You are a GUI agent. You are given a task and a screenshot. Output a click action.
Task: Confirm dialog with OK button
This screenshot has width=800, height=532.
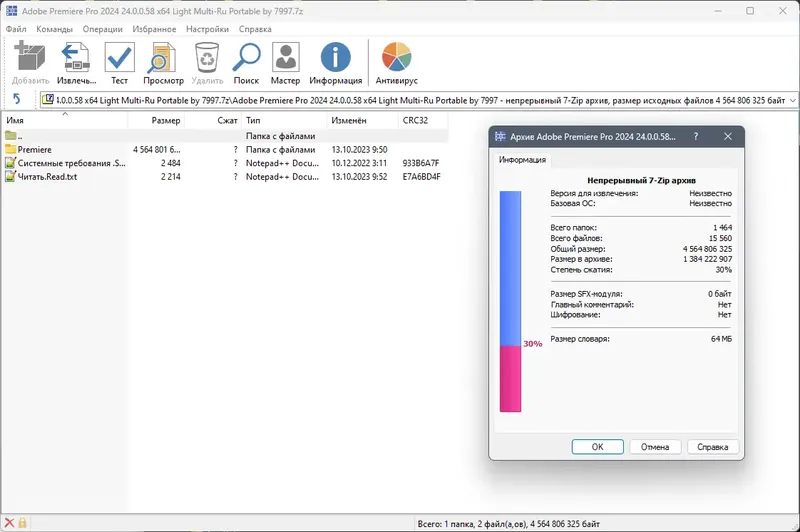(597, 447)
